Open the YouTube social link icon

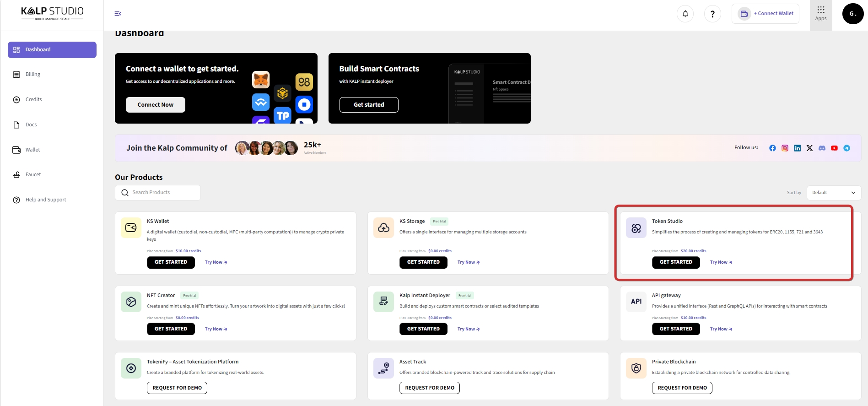834,148
